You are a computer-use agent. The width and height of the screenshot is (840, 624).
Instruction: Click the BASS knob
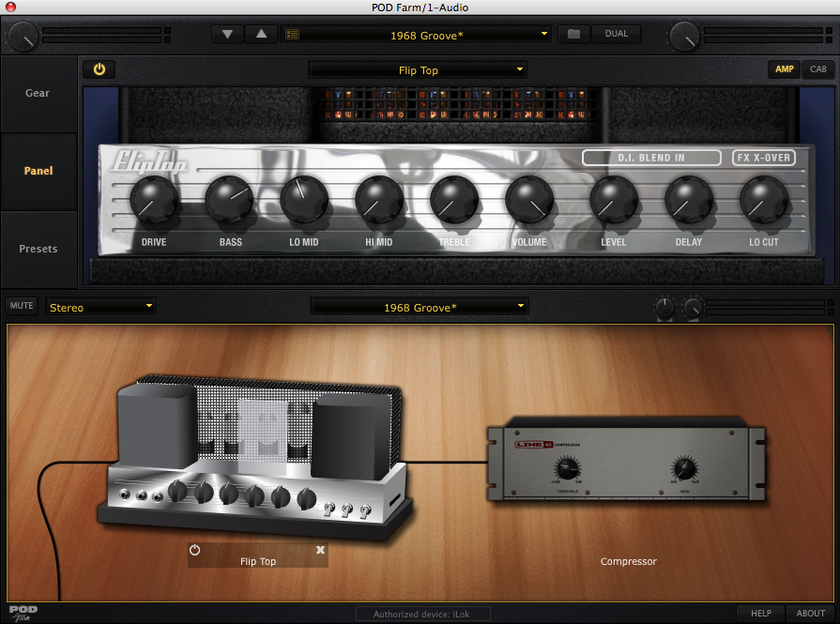tap(229, 200)
